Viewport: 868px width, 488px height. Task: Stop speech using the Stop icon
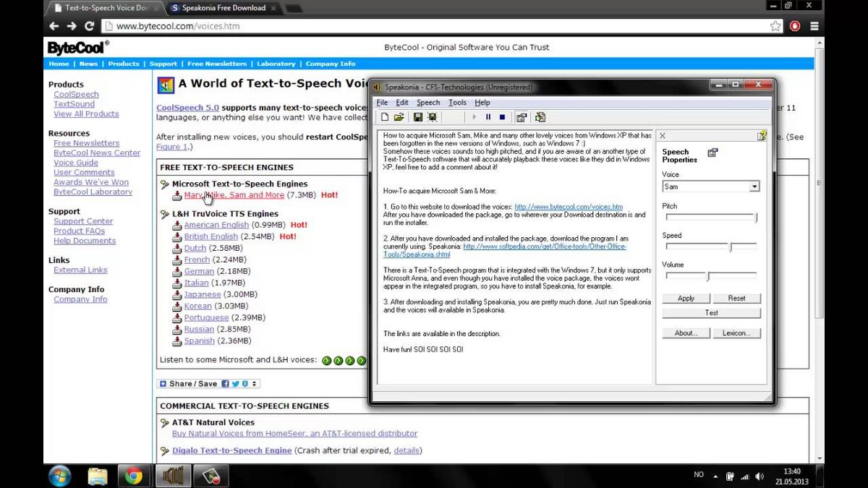[502, 116]
